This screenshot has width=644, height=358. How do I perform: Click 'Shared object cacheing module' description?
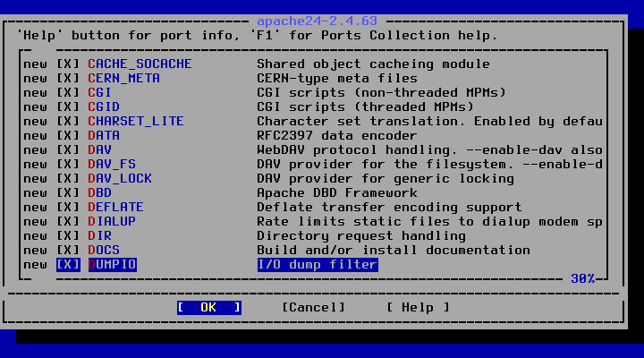(373, 64)
